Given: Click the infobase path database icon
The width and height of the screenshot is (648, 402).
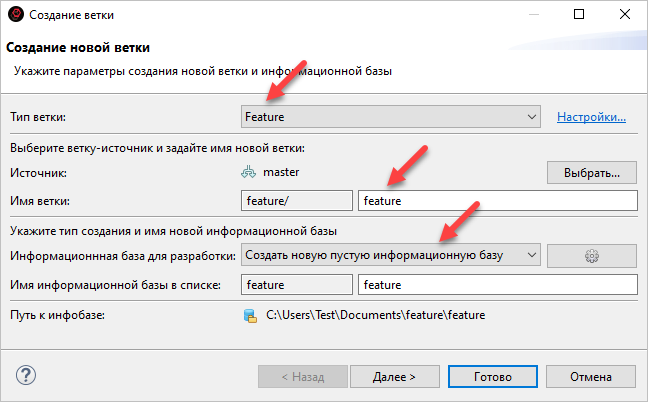Looking at the screenshot, I should 250,316.
